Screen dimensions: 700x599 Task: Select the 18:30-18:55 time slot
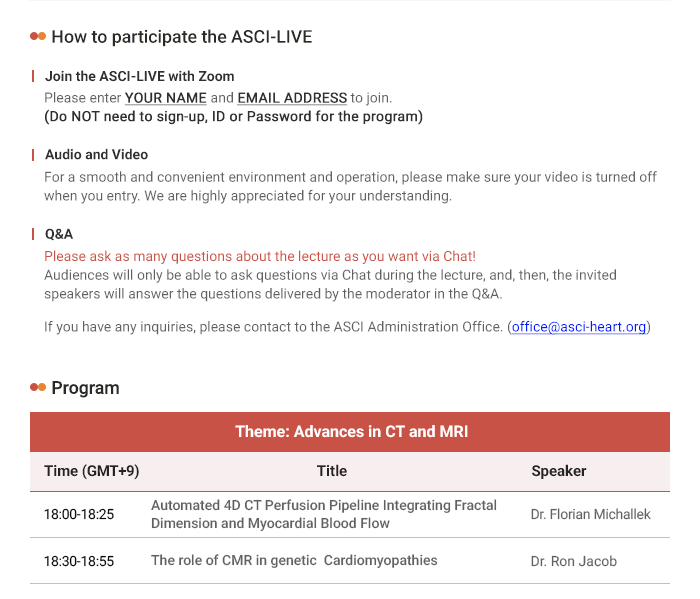pos(79,562)
